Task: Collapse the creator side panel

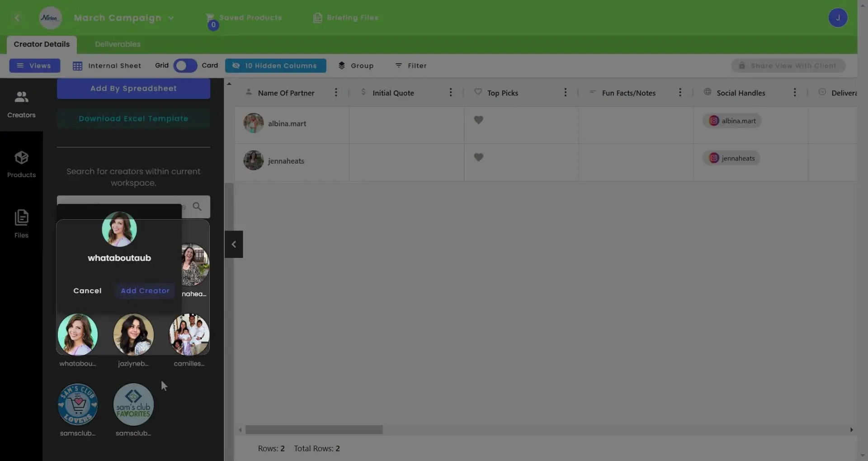Action: click(234, 244)
